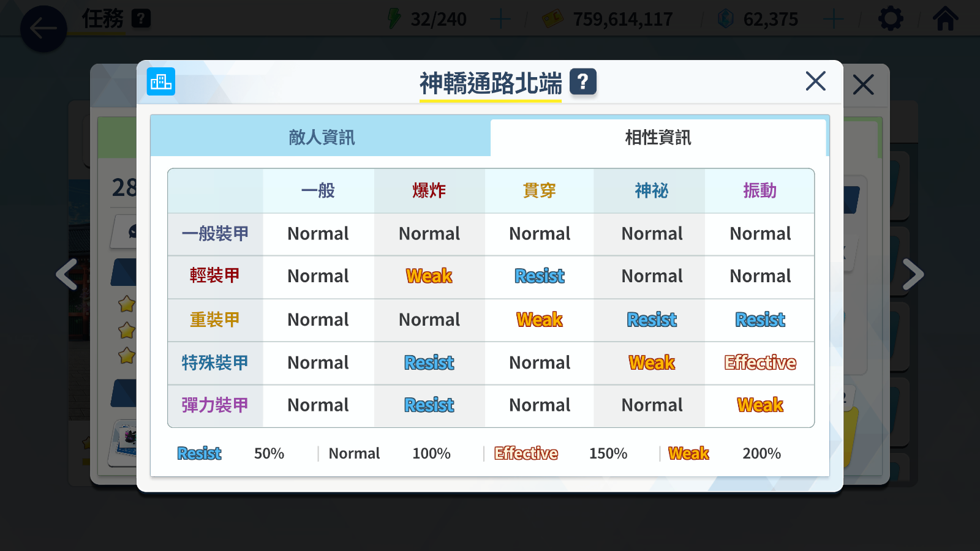
Task: Go to next stage with right chevron
Action: (x=913, y=274)
